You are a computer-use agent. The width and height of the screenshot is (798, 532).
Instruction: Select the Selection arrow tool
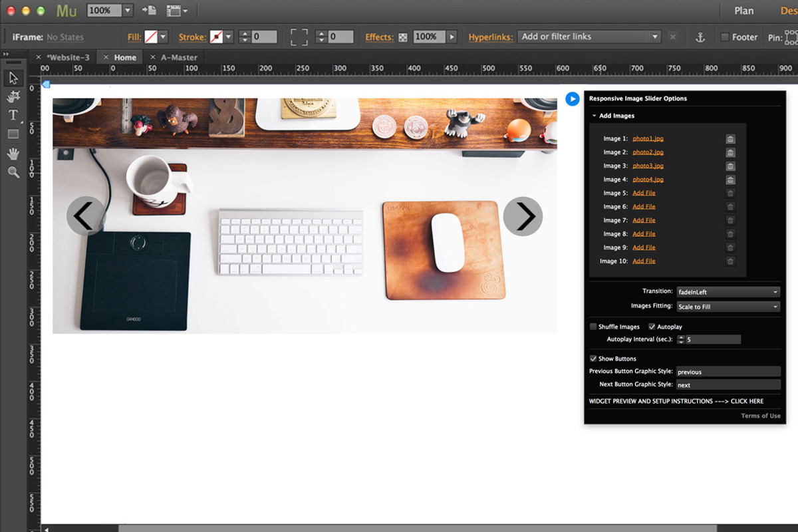coord(13,78)
